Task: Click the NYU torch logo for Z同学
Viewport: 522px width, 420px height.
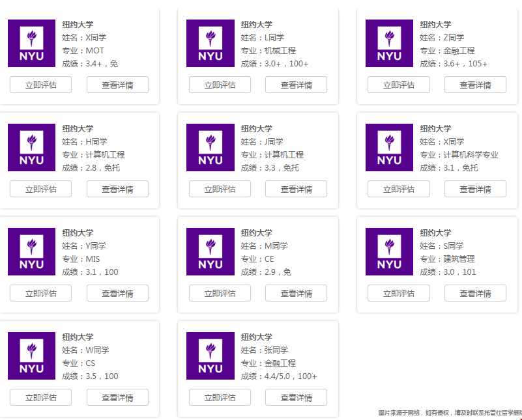Action: [x=389, y=43]
